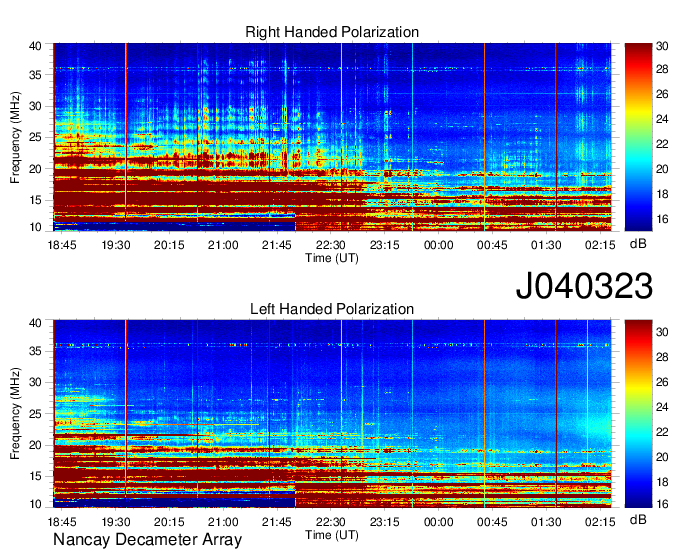Select the "J040323" observation label
The image size is (680, 552).
coord(584,286)
